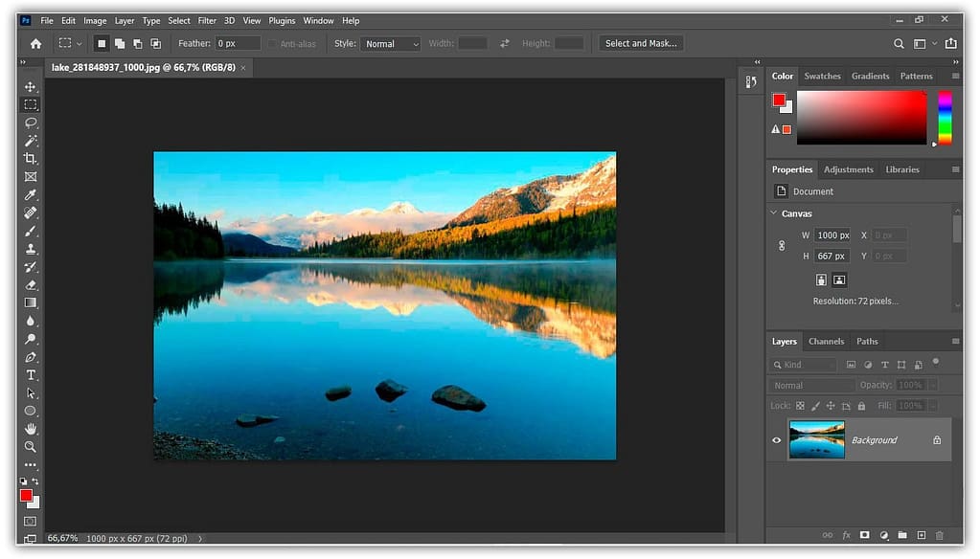Add a new layer in the Layers panel
The width and height of the screenshot is (980, 559).
coord(922,535)
